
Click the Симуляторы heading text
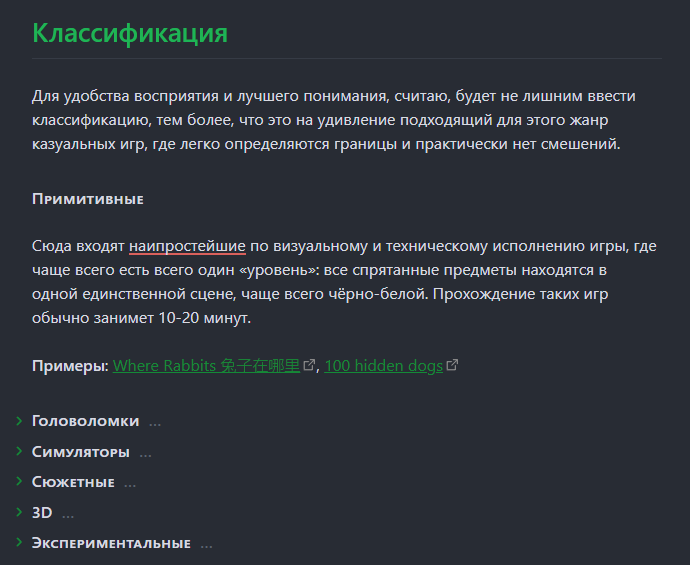(81, 452)
